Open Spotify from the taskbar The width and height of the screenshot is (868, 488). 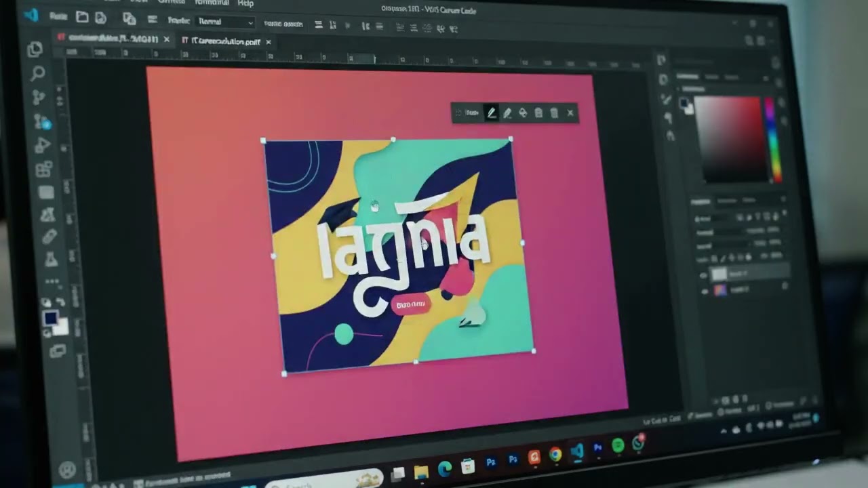618,445
